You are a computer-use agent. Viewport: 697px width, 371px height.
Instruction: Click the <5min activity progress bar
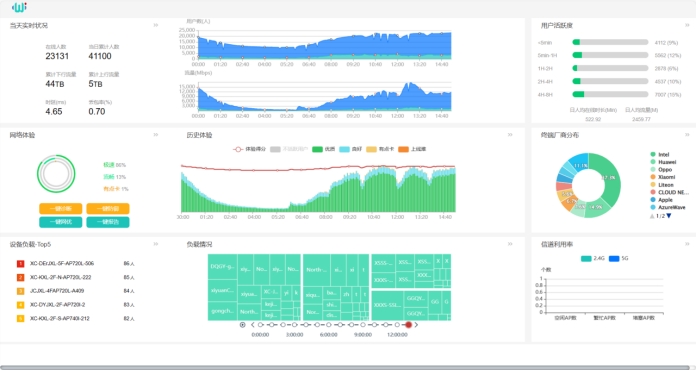(x=610, y=42)
